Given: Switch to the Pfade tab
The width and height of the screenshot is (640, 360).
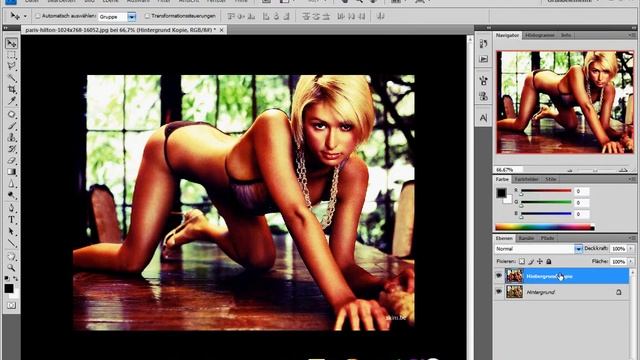Looking at the screenshot, I should point(547,238).
